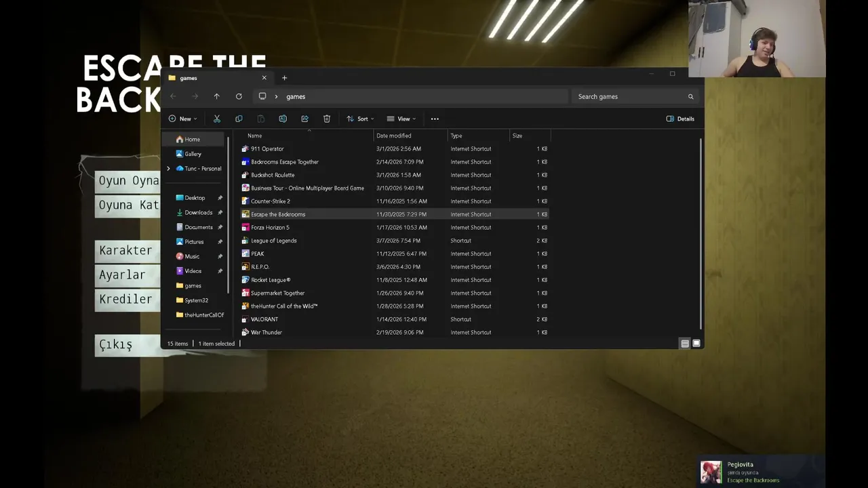Go up one folder level arrow

[216, 96]
